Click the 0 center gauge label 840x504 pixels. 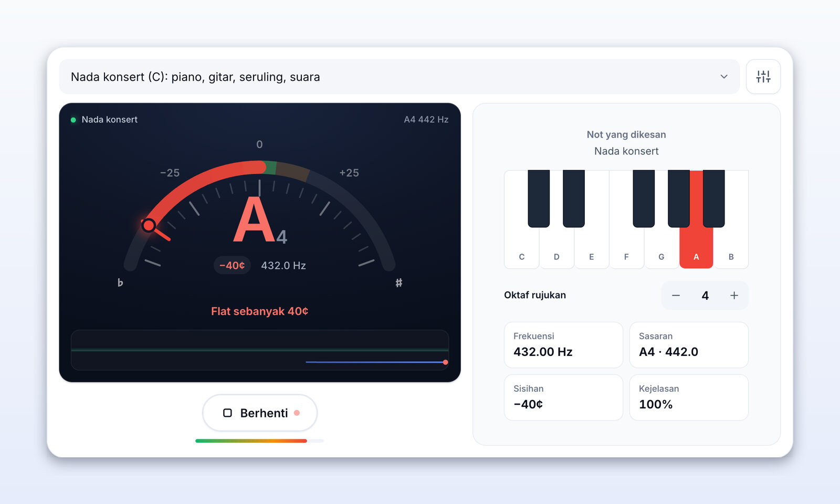[259, 144]
